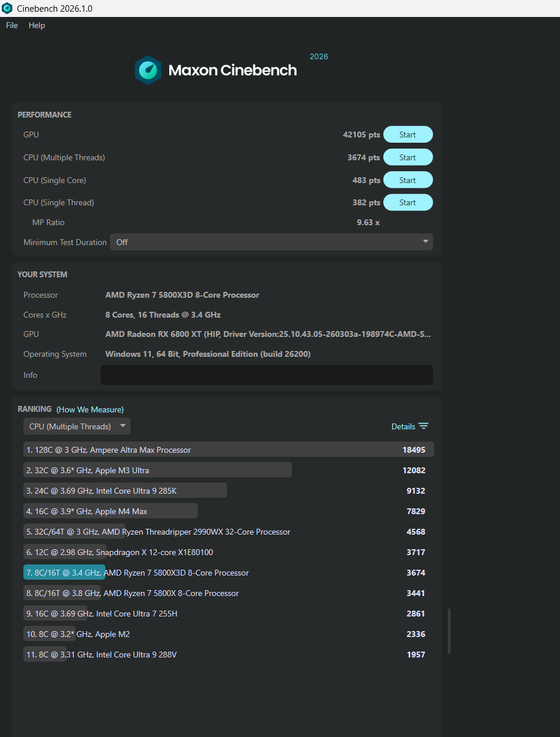Click the Processor name AMD Ryzen 7 5800X3D
Image resolution: width=560 pixels, height=737 pixels.
[x=182, y=295]
